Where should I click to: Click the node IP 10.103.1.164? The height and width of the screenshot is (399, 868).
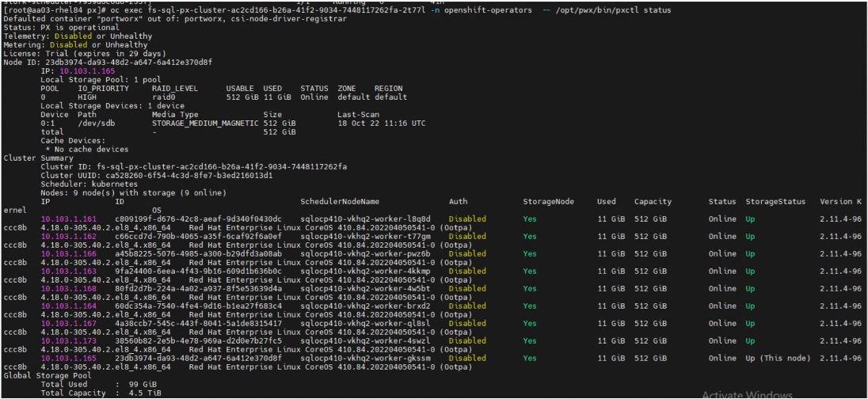(69, 306)
